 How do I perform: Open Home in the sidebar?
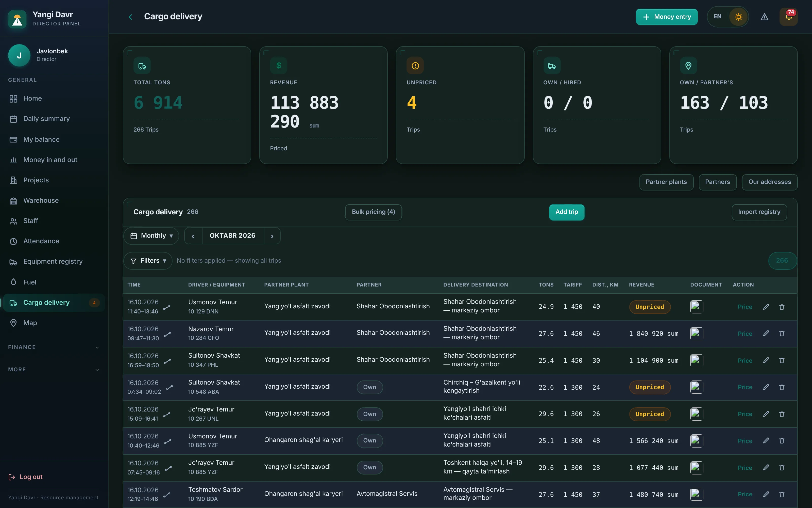tap(54, 99)
